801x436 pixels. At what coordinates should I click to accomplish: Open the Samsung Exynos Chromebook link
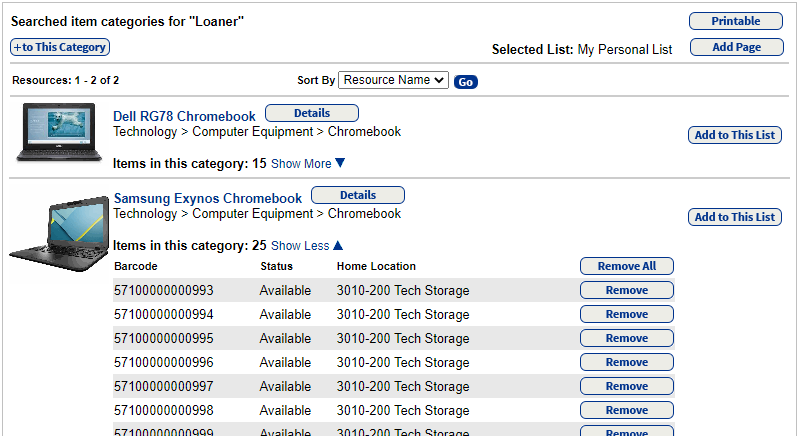208,198
